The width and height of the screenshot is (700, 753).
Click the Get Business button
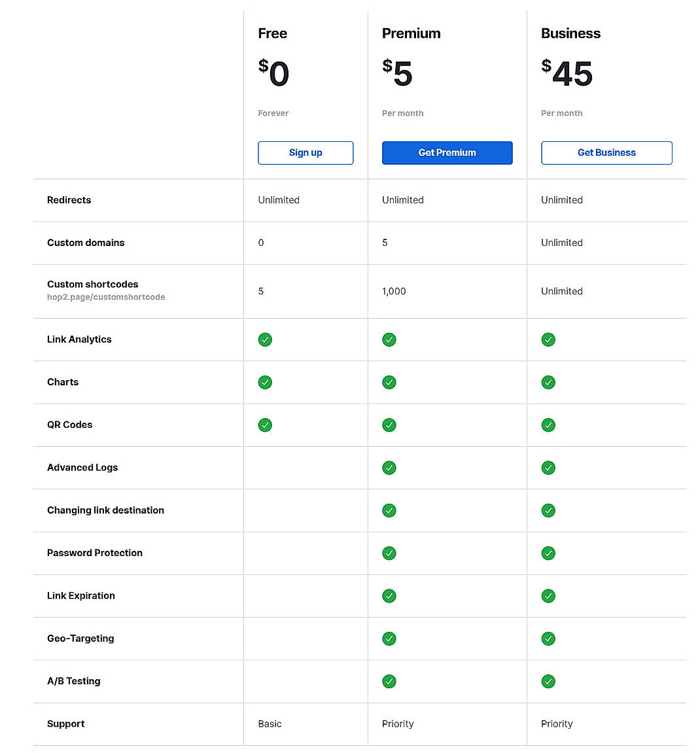(606, 152)
